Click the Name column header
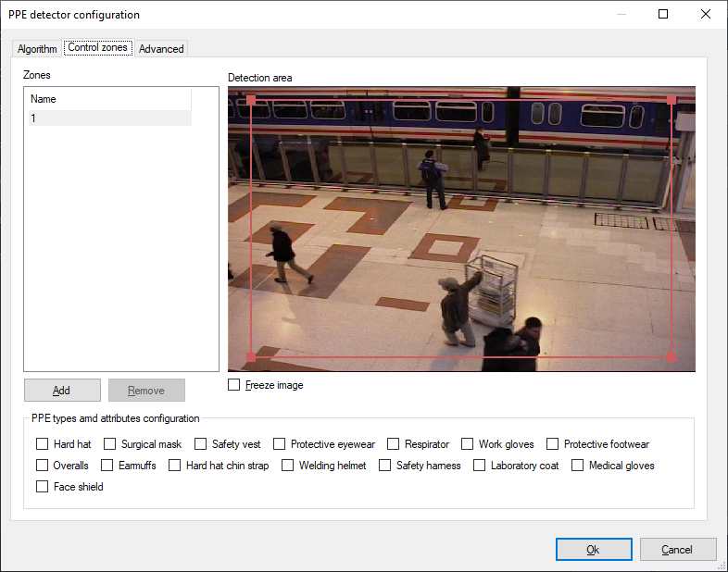This screenshot has width=728, height=572. pos(108,99)
